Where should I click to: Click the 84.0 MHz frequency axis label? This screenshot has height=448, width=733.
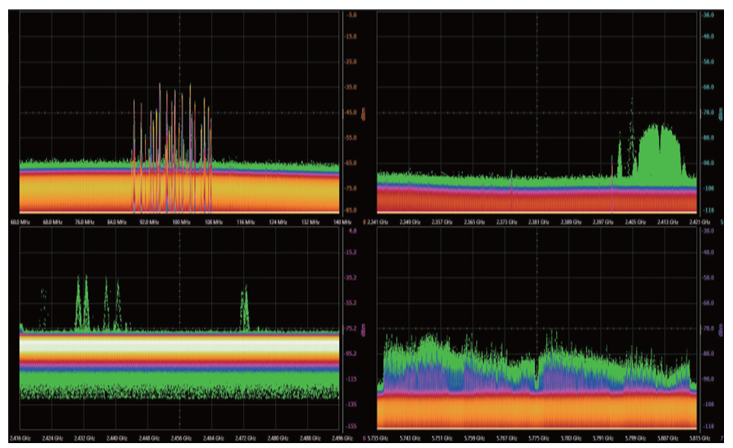coord(117,222)
